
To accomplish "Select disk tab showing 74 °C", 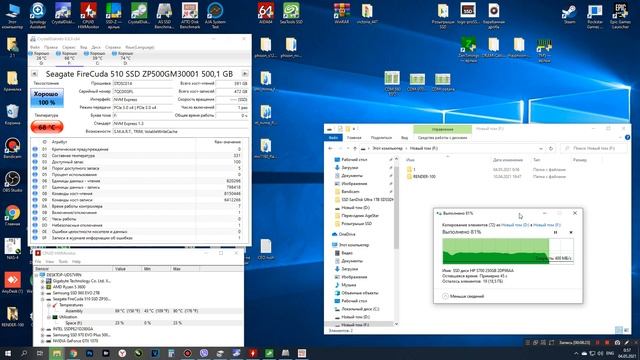I will (x=125, y=58).
